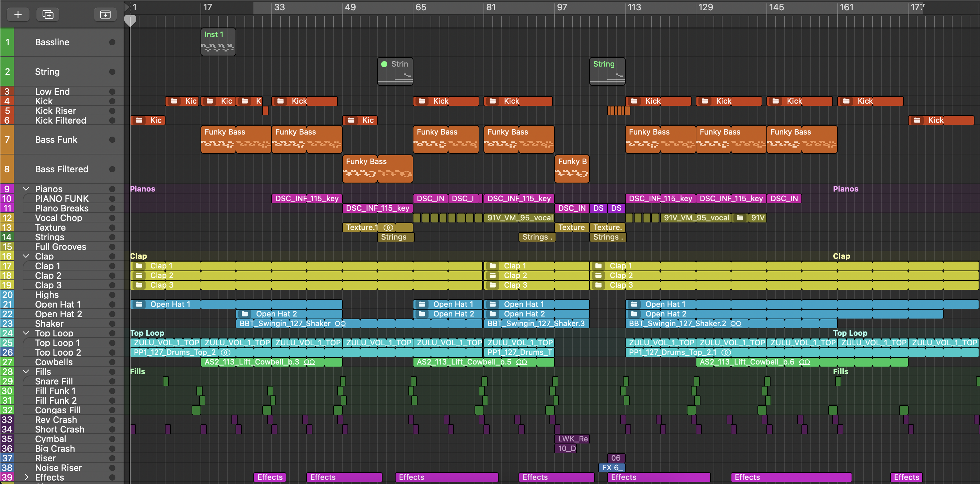The width and height of the screenshot is (980, 484).
Task: Toggle the Bass Funk track status dot
Action: (112, 139)
